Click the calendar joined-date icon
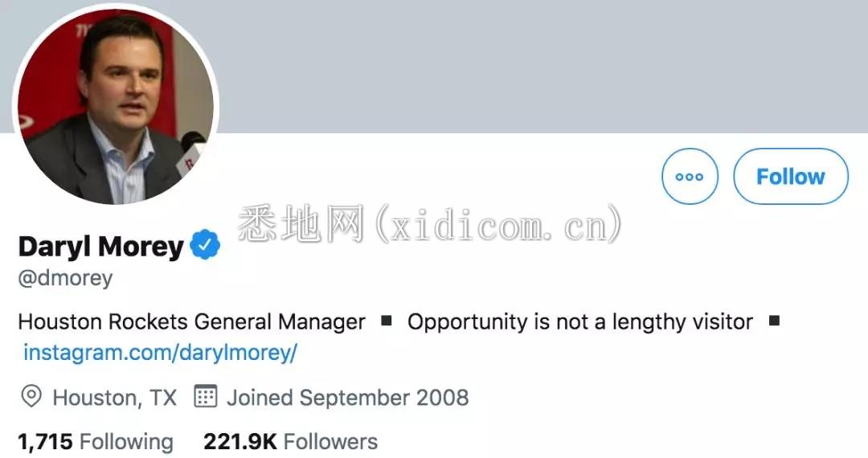Viewport: 868px width, 458px height. (206, 396)
